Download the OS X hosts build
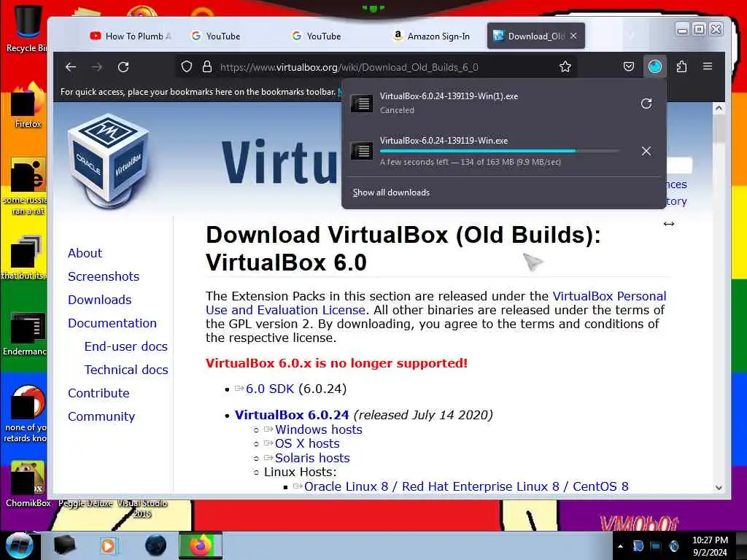The image size is (747, 560). click(307, 443)
